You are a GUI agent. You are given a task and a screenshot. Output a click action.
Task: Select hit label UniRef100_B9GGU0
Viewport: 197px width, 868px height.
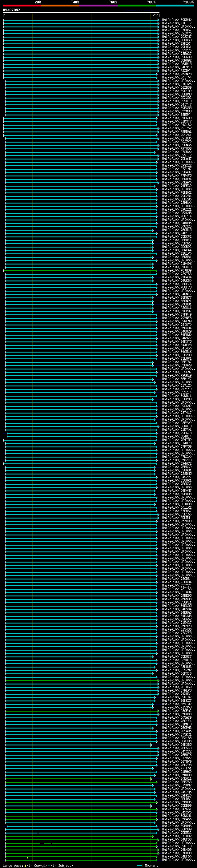(177, 57)
